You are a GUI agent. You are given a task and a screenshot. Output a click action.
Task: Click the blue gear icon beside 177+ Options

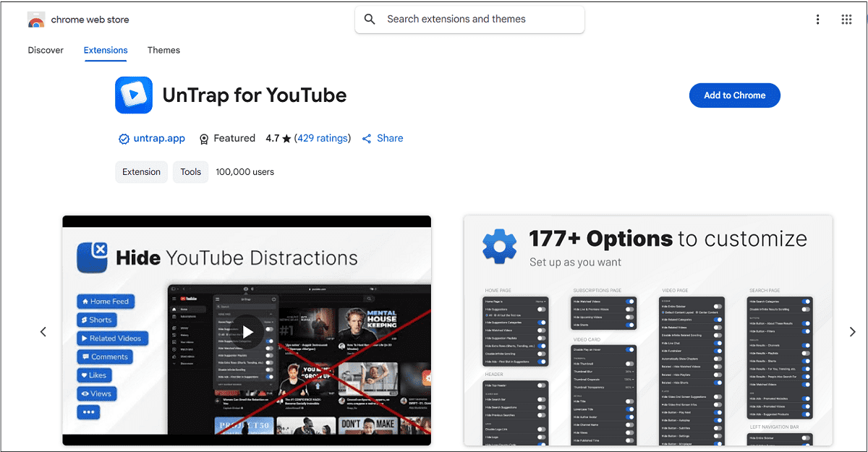tap(501, 246)
